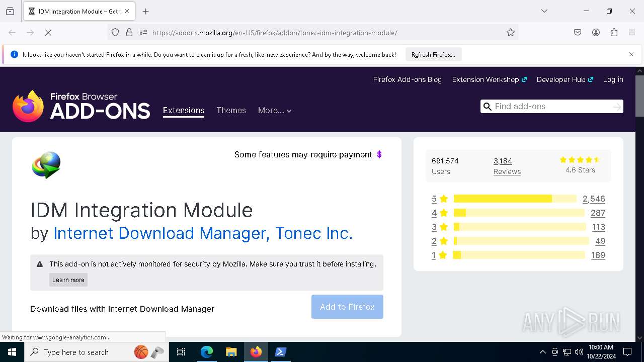The width and height of the screenshot is (644, 362).
Task: Stop loading the page
Action: coord(48,33)
